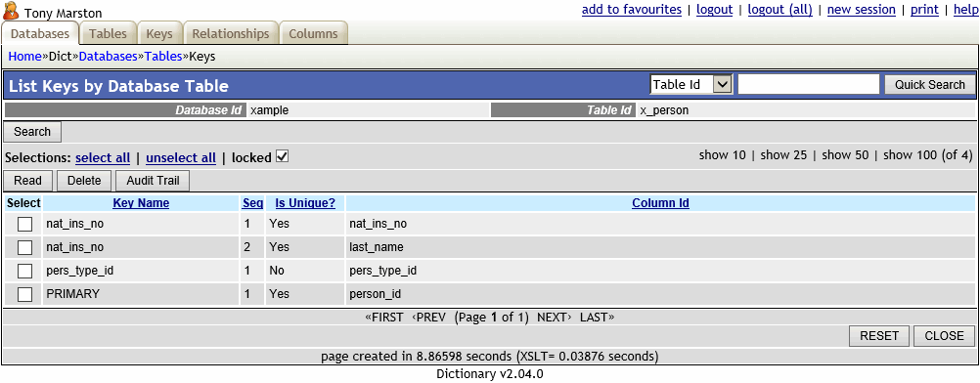The image size is (980, 383).
Task: Click the quick search text field
Action: (809, 84)
